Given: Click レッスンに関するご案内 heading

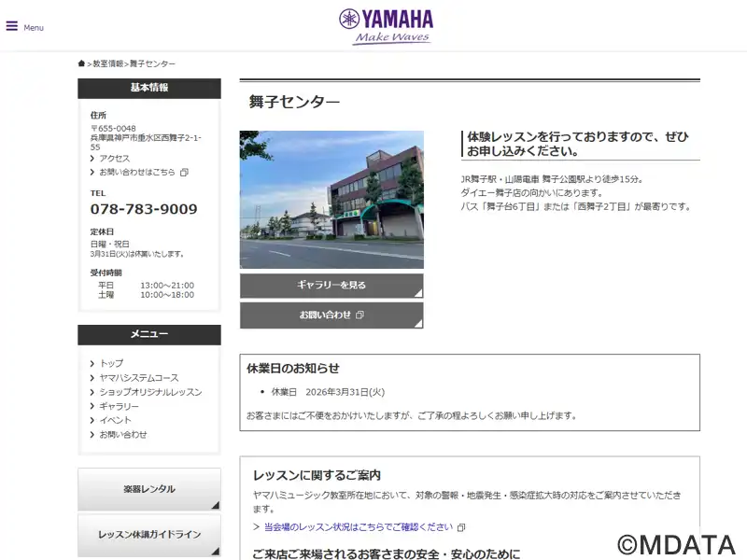Looking at the screenshot, I should 317,475.
